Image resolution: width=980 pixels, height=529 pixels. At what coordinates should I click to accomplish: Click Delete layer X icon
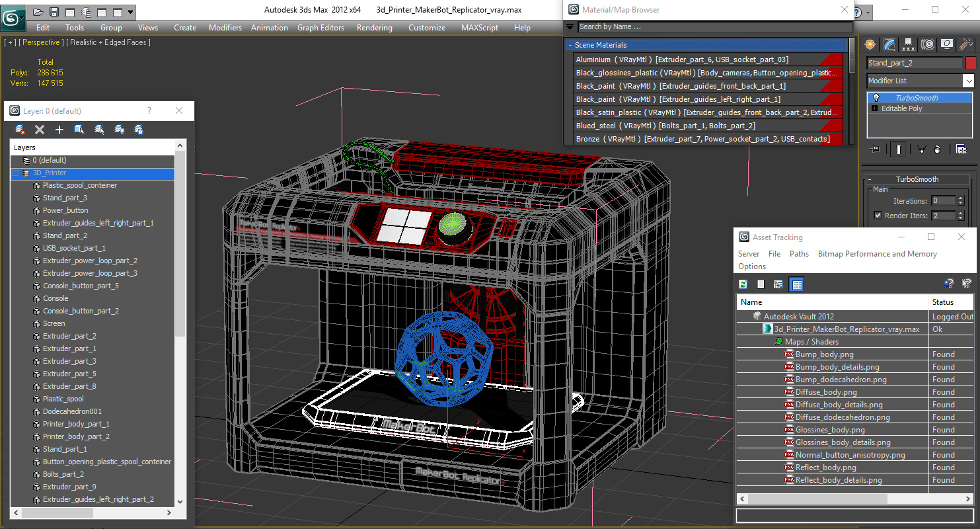pos(40,130)
